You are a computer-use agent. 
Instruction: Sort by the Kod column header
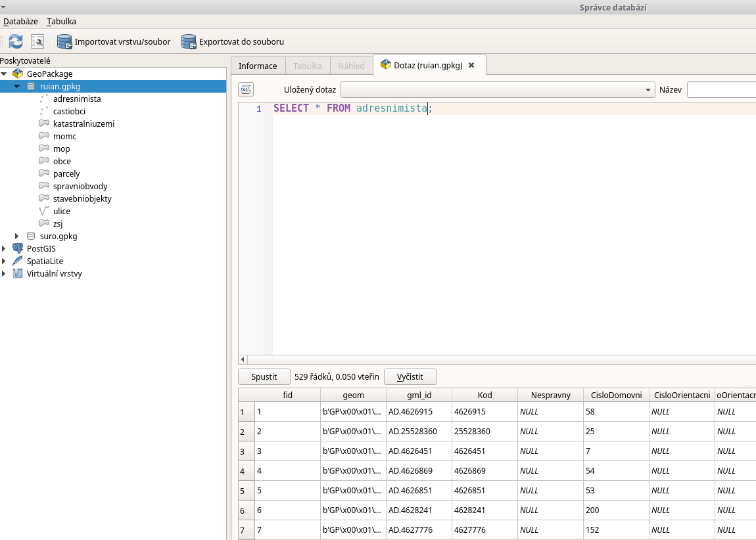[x=484, y=395]
